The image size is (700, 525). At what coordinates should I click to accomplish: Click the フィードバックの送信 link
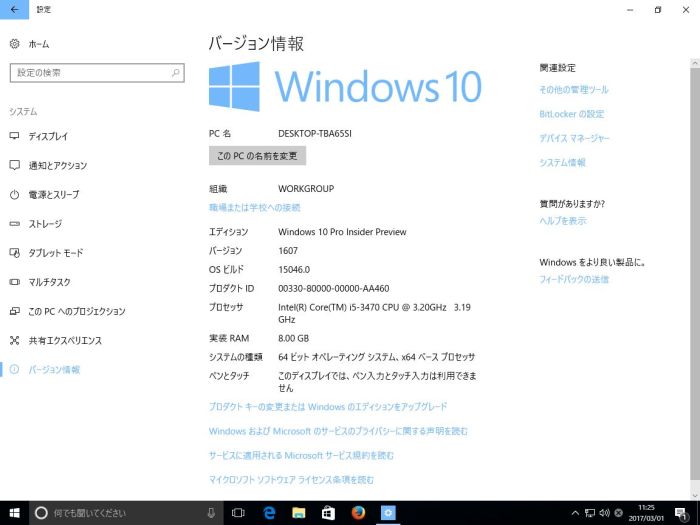(574, 279)
